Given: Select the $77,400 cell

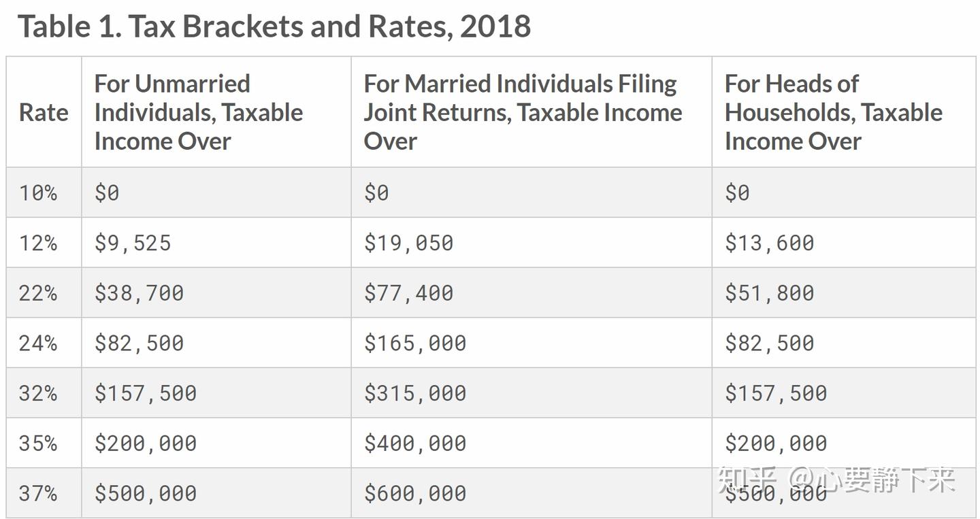Looking at the screenshot, I should click(408, 293).
